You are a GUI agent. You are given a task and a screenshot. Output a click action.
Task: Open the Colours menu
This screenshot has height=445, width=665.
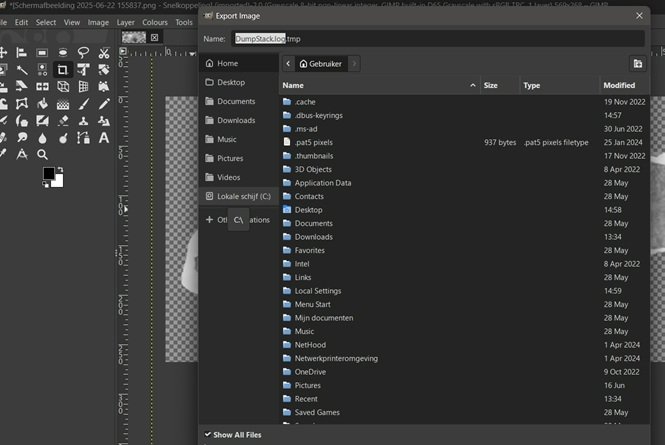coord(155,22)
